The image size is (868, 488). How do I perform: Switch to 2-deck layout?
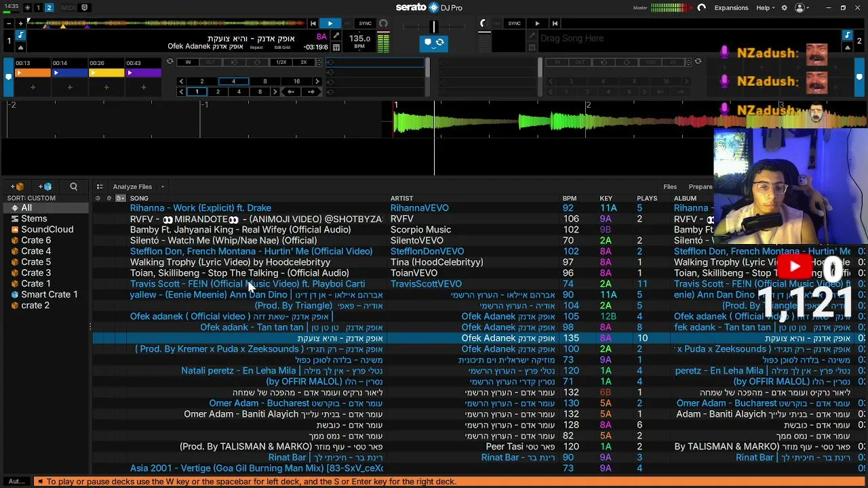(x=49, y=7)
